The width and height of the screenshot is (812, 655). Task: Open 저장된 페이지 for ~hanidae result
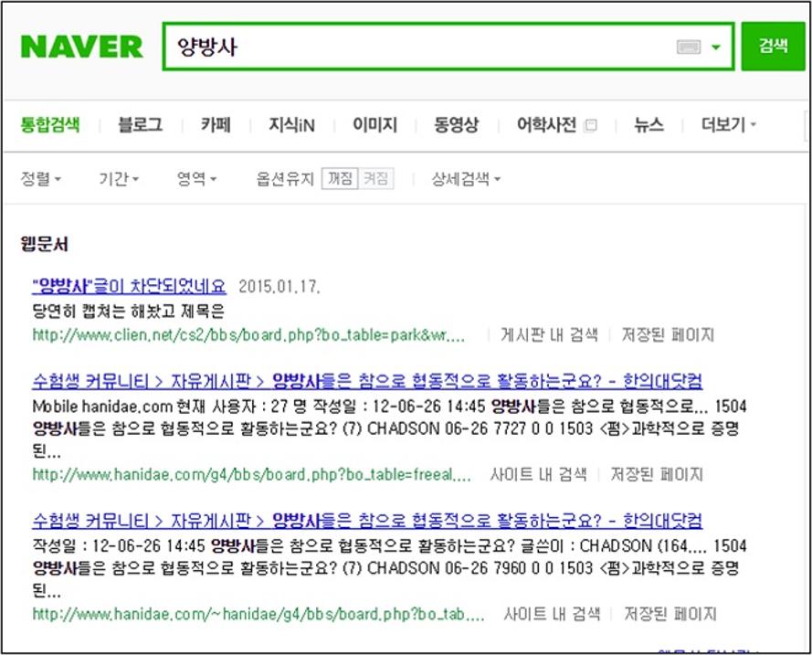pyautogui.click(x=670, y=614)
